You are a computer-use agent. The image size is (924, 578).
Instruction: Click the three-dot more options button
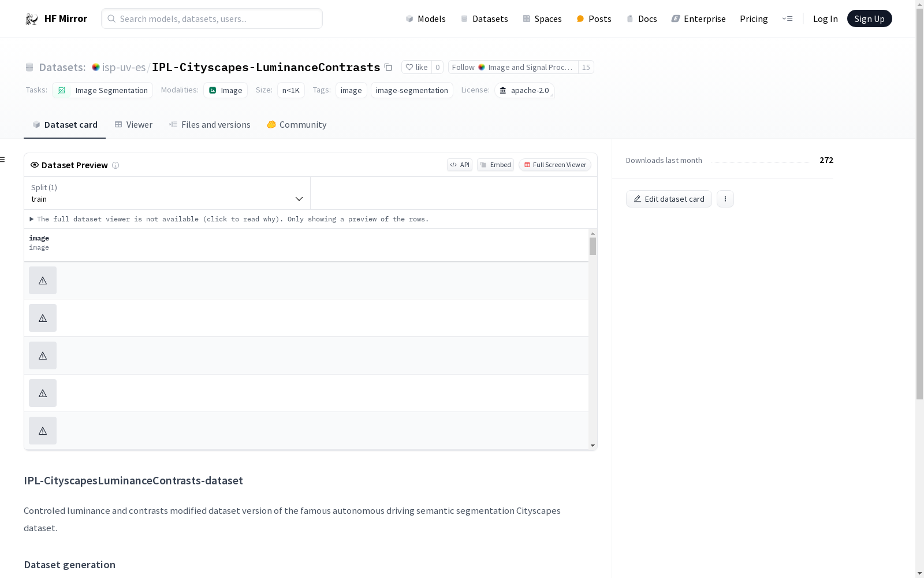(x=725, y=199)
